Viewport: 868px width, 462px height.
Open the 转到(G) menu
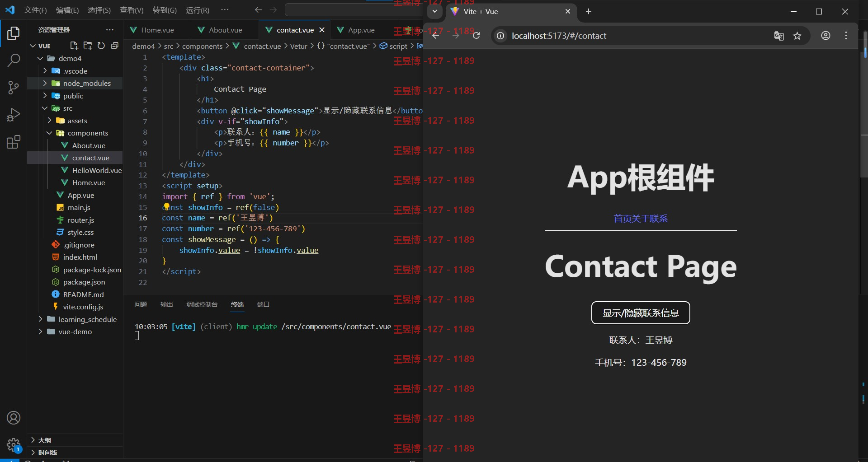165,10
